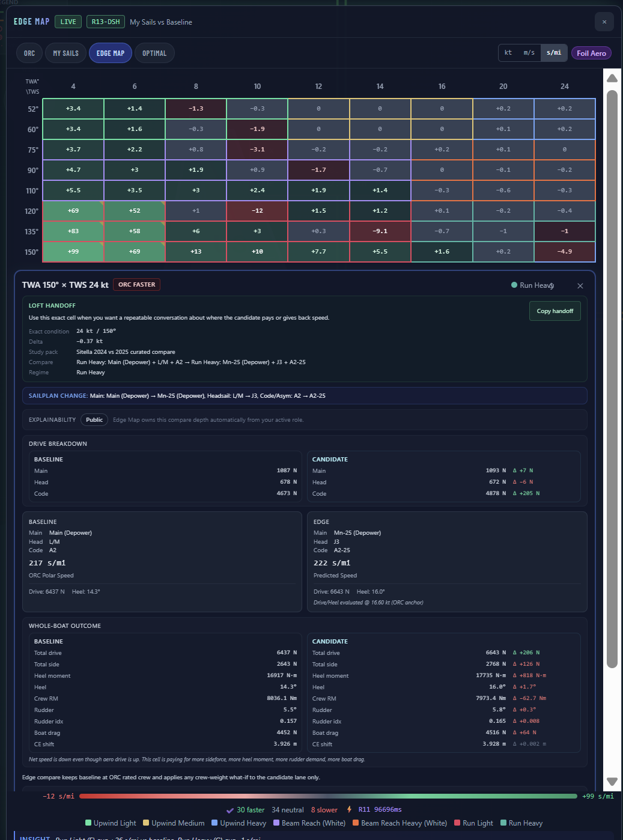Image resolution: width=623 pixels, height=840 pixels.
Task: Click the lightning bolt icon near R11
Action: tap(349, 809)
